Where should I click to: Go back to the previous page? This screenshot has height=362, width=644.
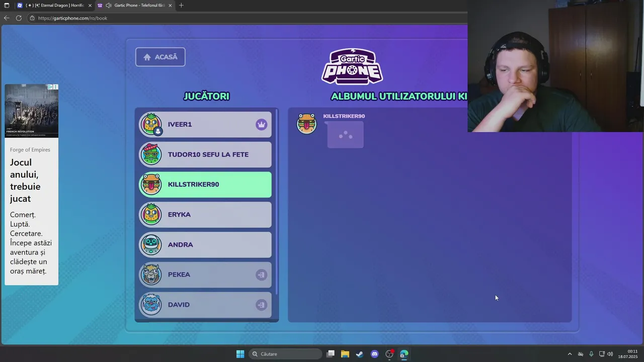click(7, 18)
